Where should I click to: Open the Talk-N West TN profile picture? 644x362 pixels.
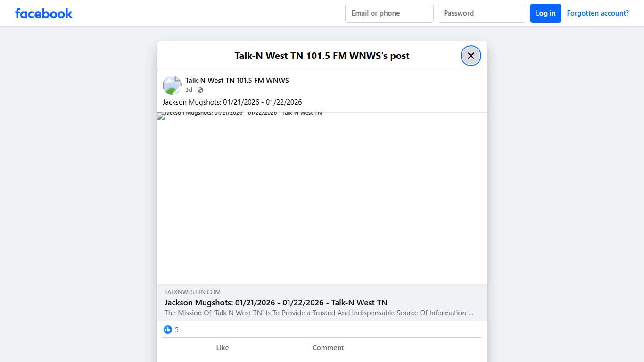172,85
